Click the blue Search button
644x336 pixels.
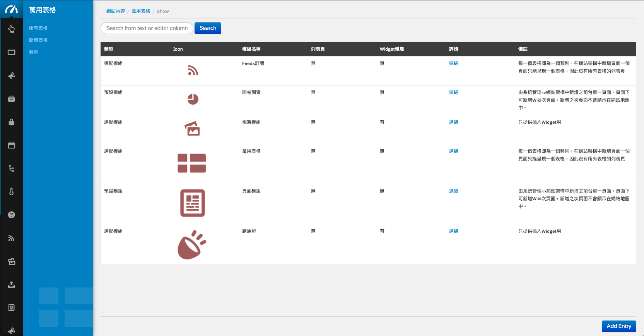coord(208,28)
